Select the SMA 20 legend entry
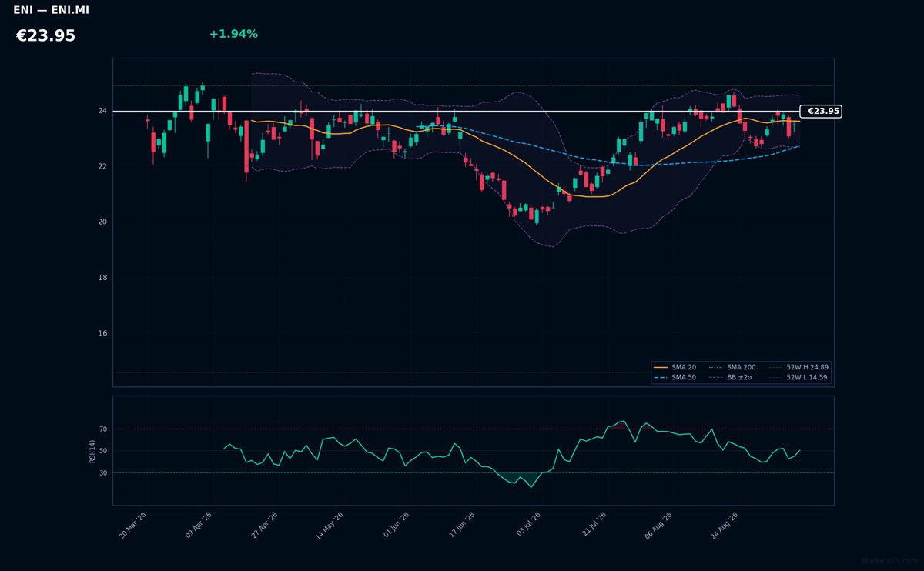924x571 pixels. [x=675, y=368]
